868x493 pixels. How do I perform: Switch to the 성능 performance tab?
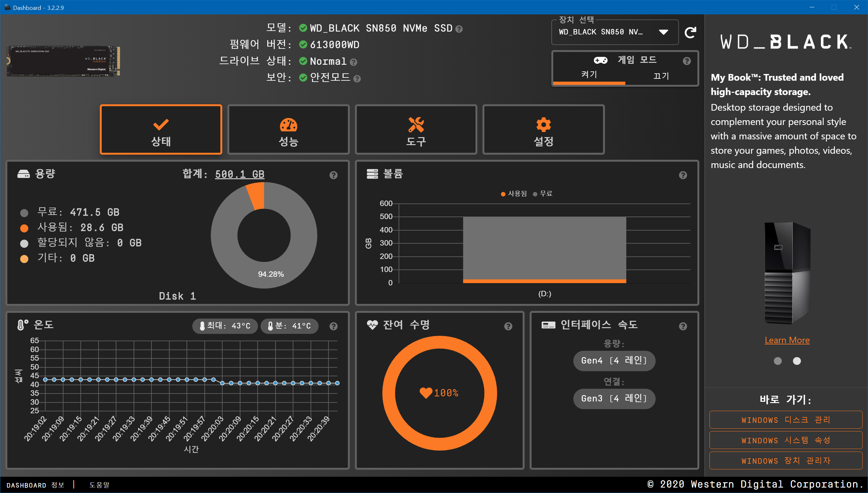point(289,130)
